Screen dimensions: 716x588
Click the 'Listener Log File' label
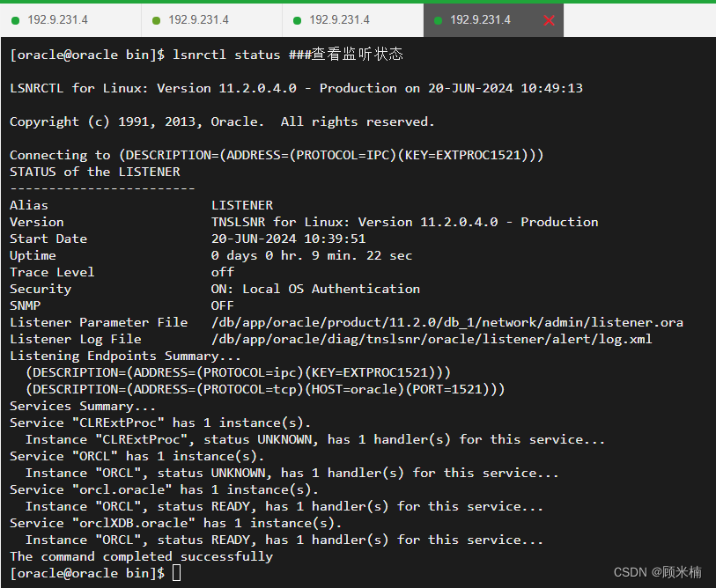pos(76,339)
